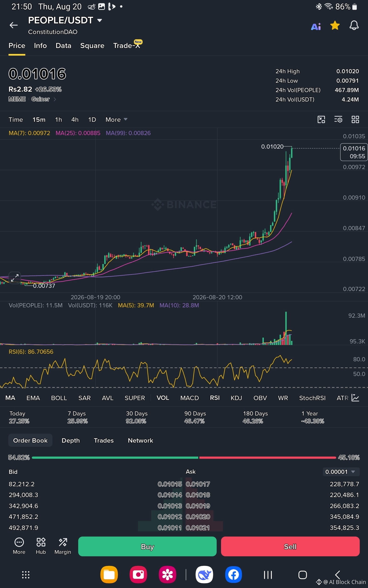
Task: Launch the yellow Files app icon
Action: [x=109, y=575]
